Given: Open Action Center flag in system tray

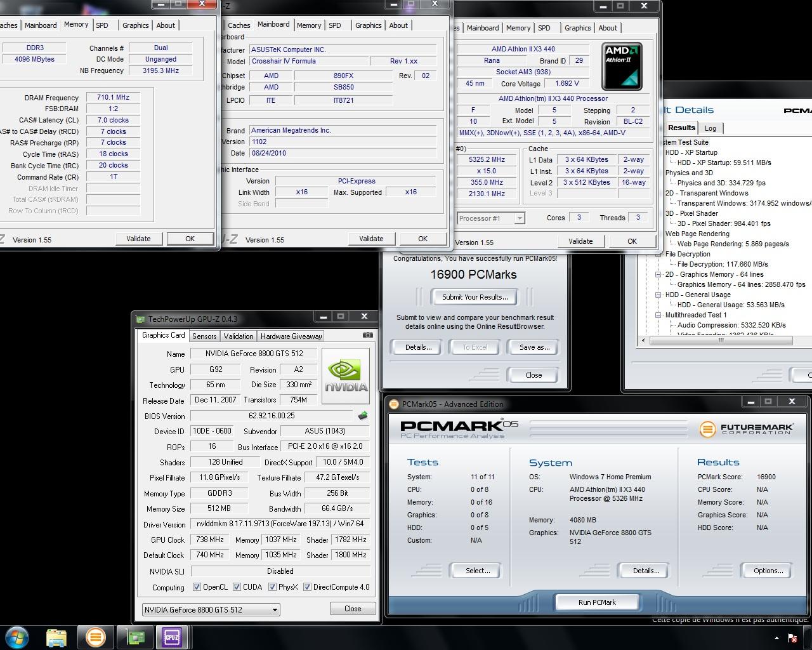Looking at the screenshot, I should (x=792, y=638).
